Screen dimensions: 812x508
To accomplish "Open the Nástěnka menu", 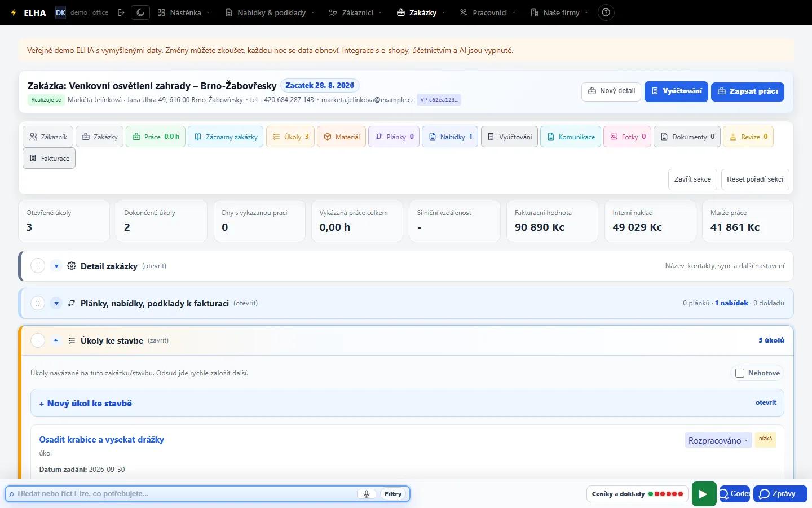I will click(x=183, y=12).
